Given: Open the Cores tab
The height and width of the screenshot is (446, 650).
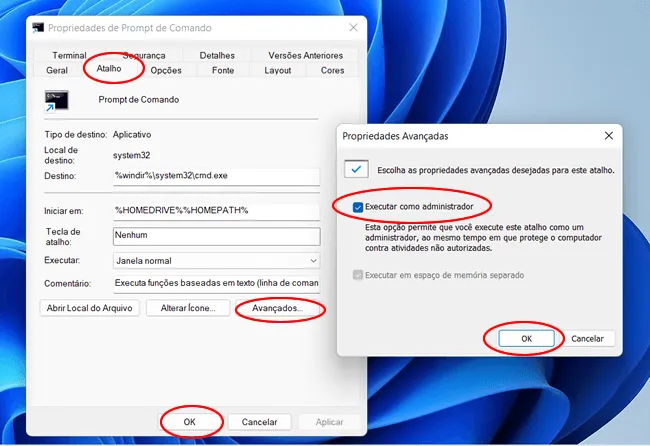Looking at the screenshot, I should point(332,71).
